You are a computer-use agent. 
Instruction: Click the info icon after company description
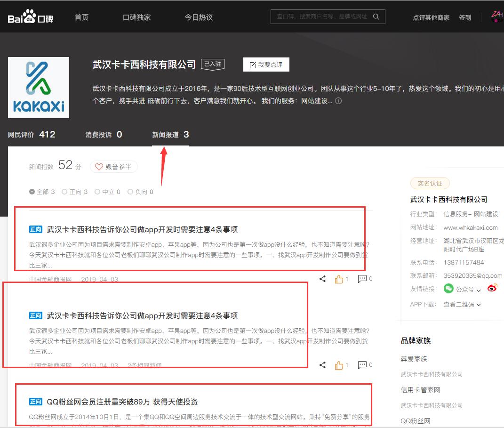[x=338, y=101]
